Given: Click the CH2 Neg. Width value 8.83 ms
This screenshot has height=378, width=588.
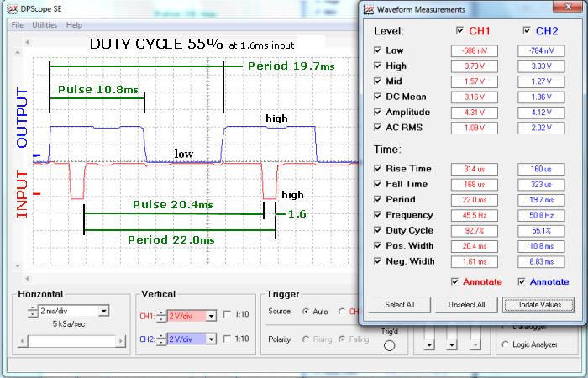Looking at the screenshot, I should (541, 261).
